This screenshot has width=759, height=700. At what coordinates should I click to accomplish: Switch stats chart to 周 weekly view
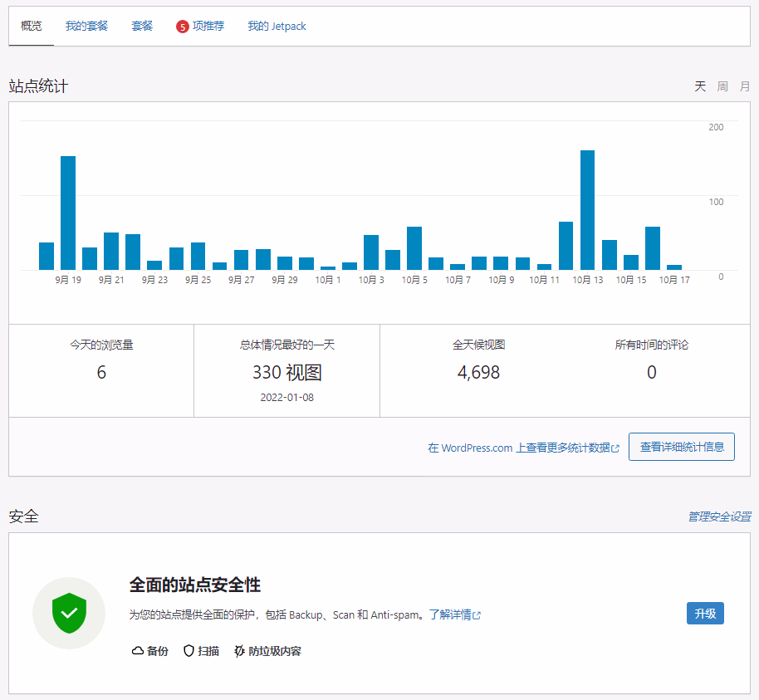click(x=722, y=86)
